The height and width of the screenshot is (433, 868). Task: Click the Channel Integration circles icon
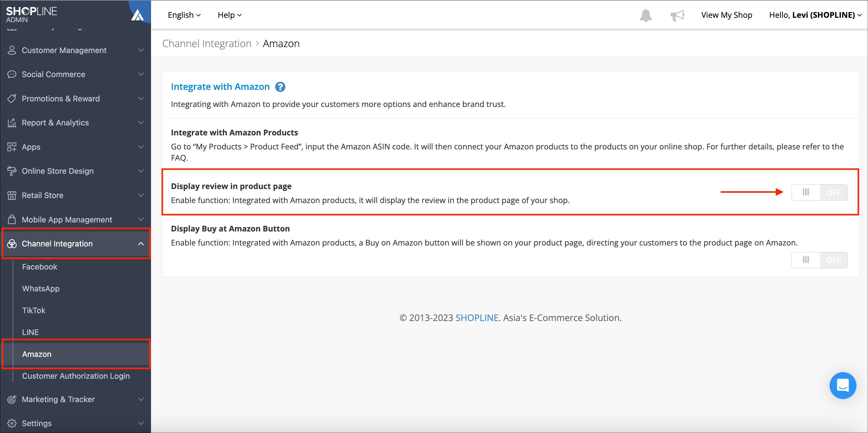12,244
